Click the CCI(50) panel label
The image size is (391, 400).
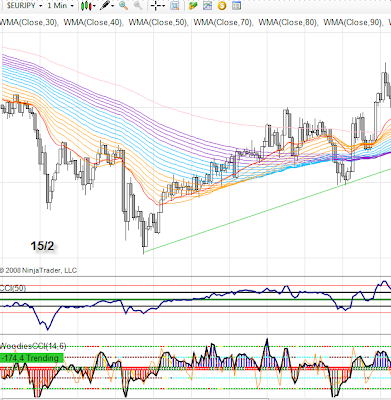(13, 288)
